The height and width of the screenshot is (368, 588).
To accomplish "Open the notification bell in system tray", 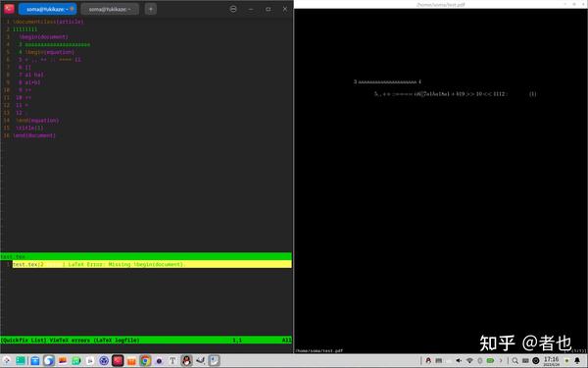I will click(x=577, y=361).
